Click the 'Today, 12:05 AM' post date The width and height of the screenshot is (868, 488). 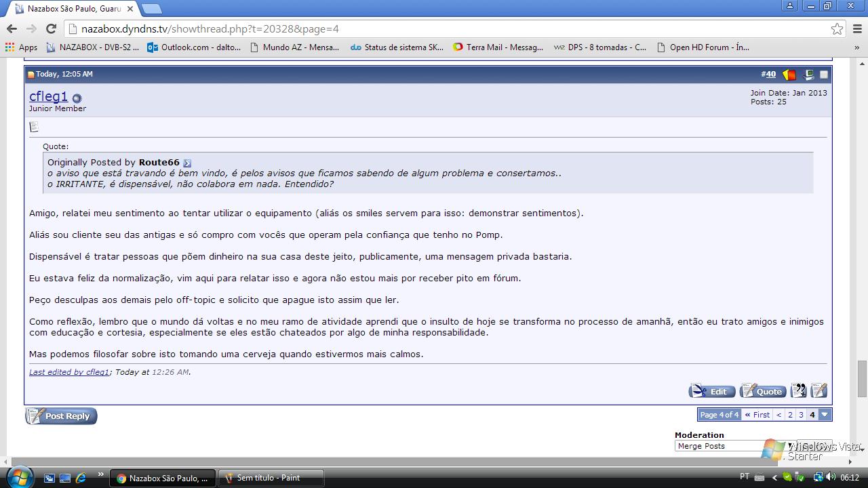tap(64, 75)
